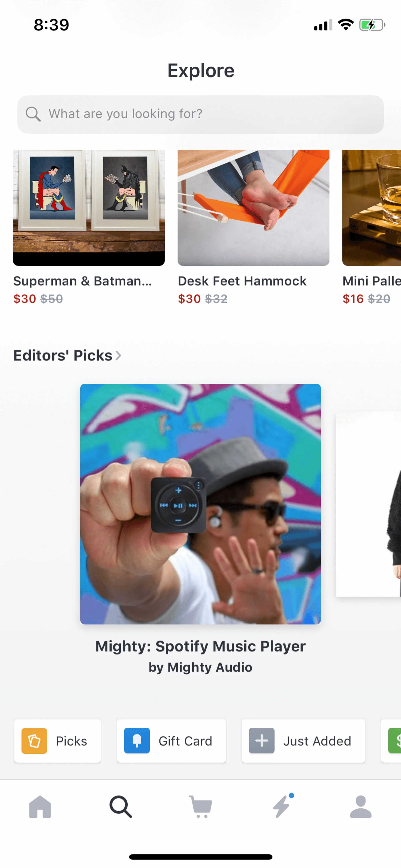Expand Editors' Picks chevron arrow
Image resolution: width=401 pixels, height=868 pixels.
(x=118, y=355)
